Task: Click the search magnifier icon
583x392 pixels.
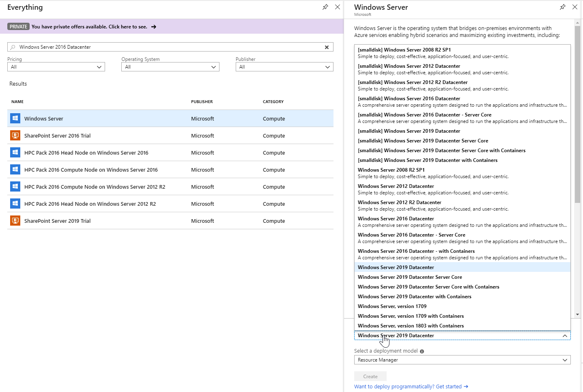Action: [13, 47]
